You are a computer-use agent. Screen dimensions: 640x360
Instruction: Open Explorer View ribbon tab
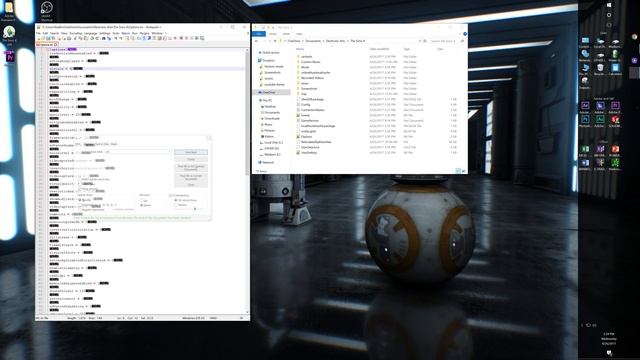click(299, 34)
